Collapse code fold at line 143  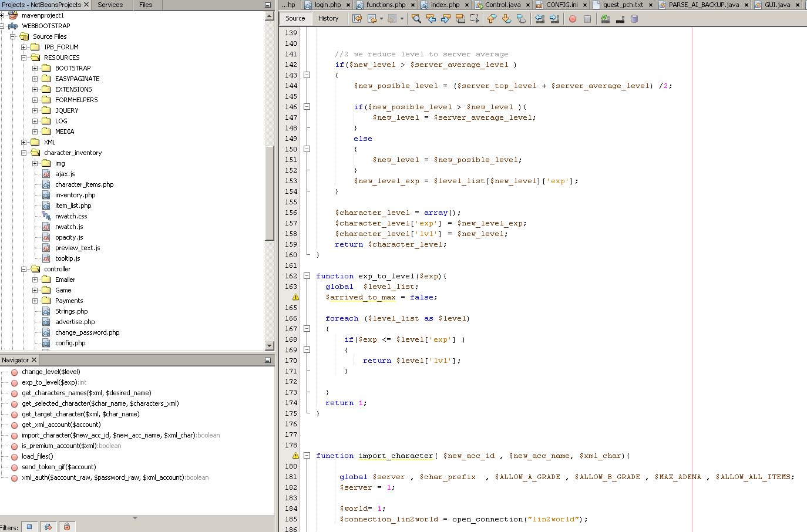pyautogui.click(x=307, y=75)
